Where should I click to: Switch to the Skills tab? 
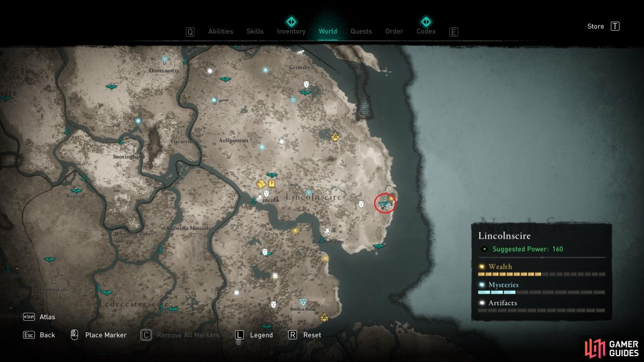pyautogui.click(x=255, y=31)
